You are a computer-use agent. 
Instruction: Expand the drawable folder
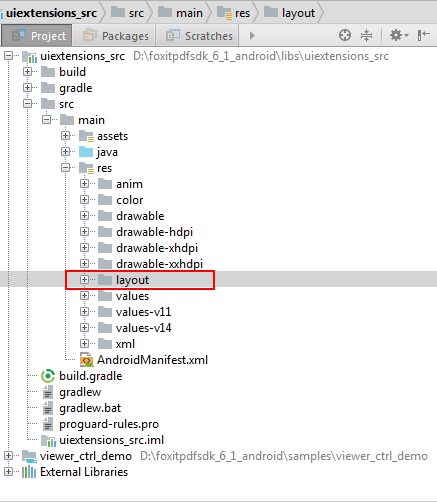85,216
